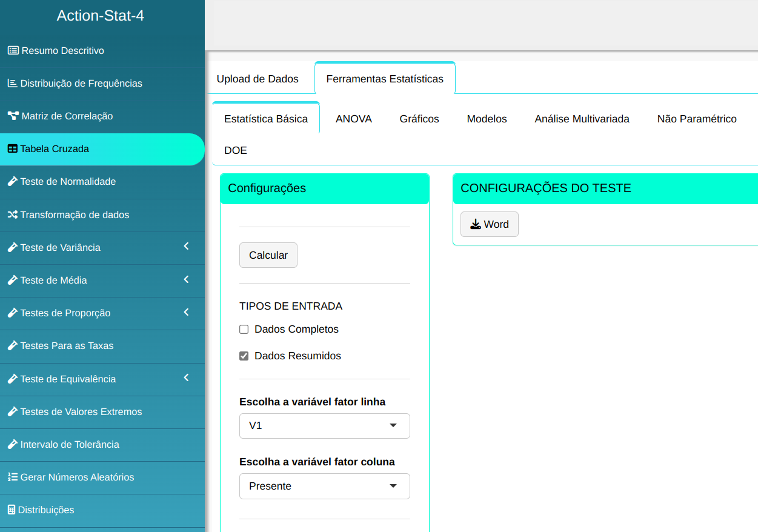Expand the Teste de Equivalência submenu chevron
This screenshot has width=758, height=532.
[186, 378]
